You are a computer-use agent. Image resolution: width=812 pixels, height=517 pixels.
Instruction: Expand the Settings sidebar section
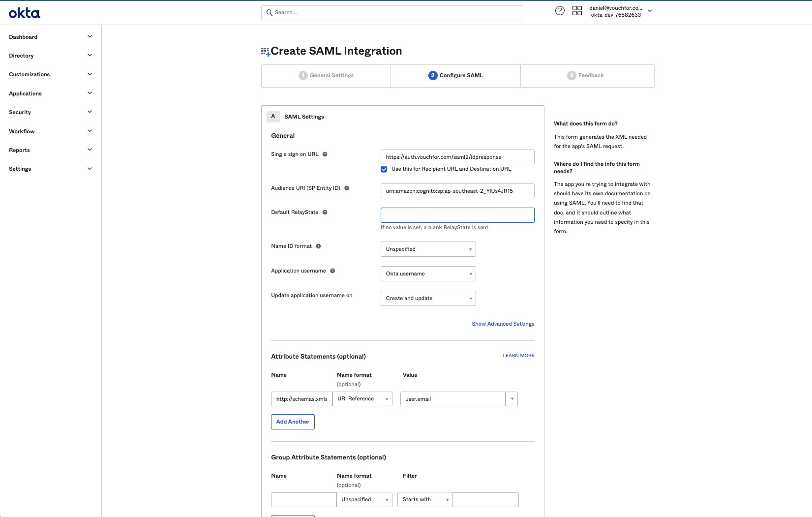[51, 169]
